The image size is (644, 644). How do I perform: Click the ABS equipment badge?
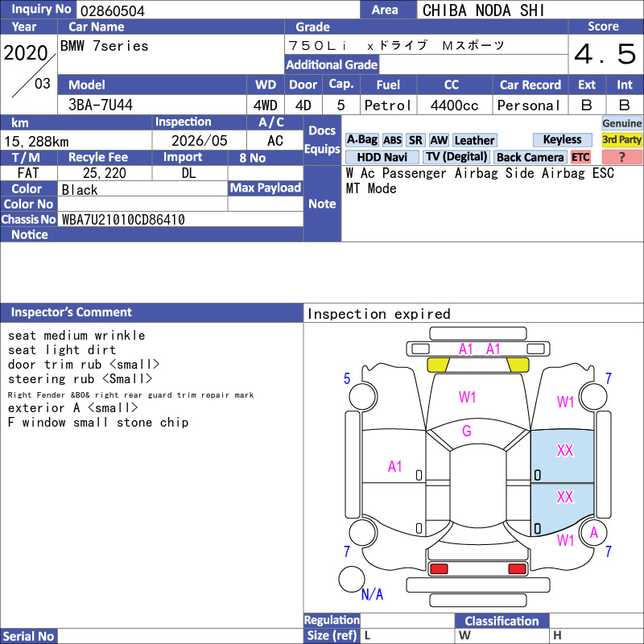(392, 140)
